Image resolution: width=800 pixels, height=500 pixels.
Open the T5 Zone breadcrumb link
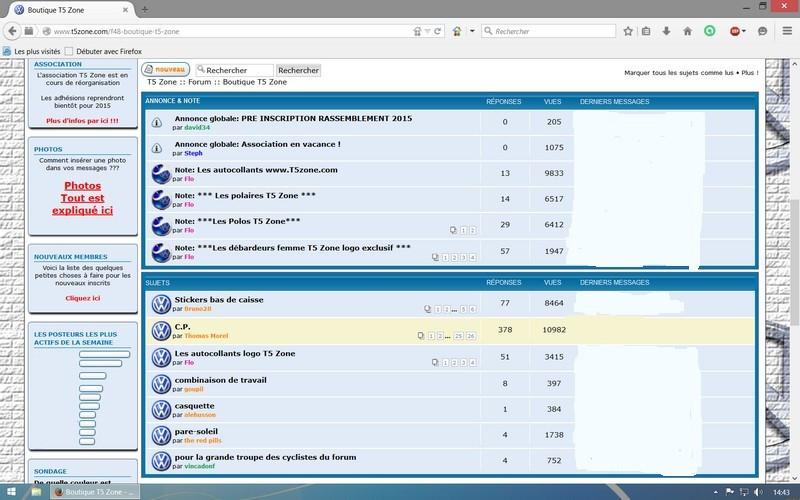point(162,82)
